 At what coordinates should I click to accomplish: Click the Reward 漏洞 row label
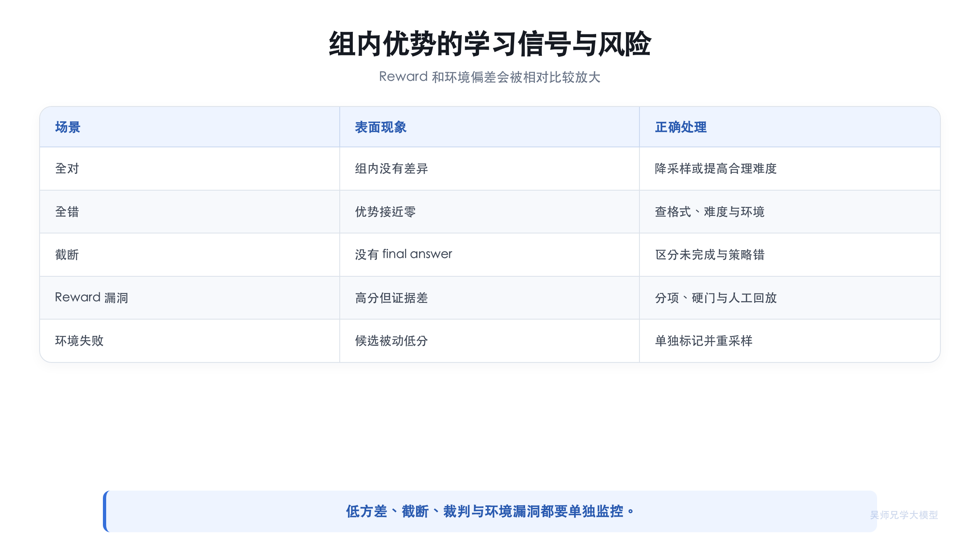coord(190,298)
